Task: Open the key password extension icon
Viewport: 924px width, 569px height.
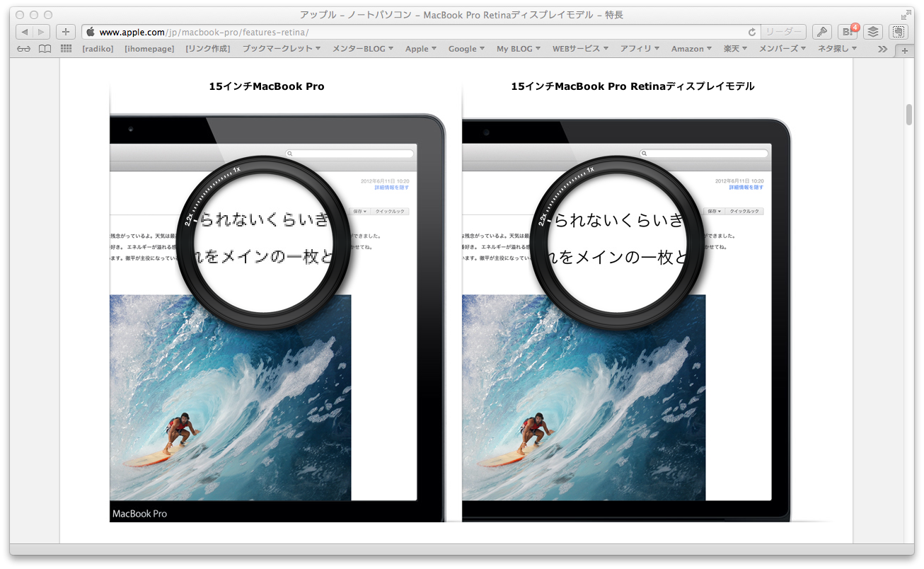Action: (821, 32)
